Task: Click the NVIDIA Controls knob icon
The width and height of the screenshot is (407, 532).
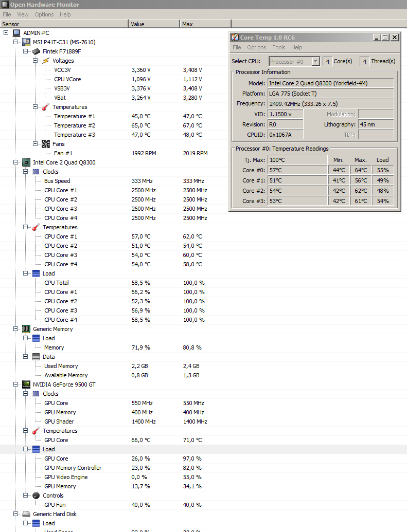Action: click(36, 496)
